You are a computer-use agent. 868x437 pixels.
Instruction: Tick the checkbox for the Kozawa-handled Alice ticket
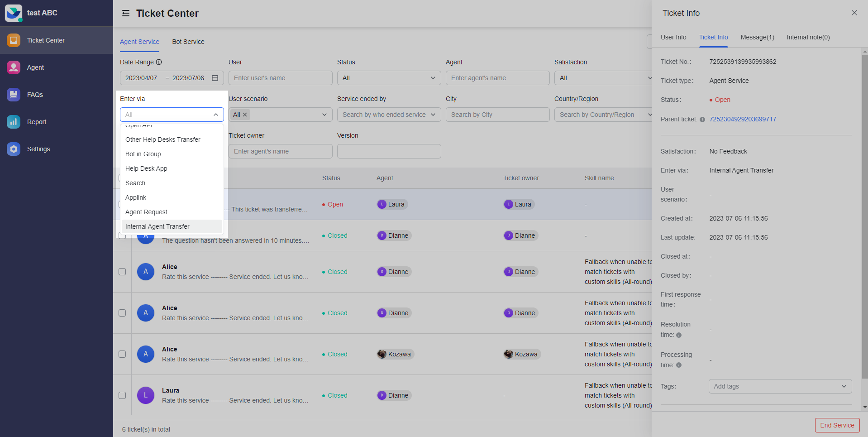[x=122, y=354]
